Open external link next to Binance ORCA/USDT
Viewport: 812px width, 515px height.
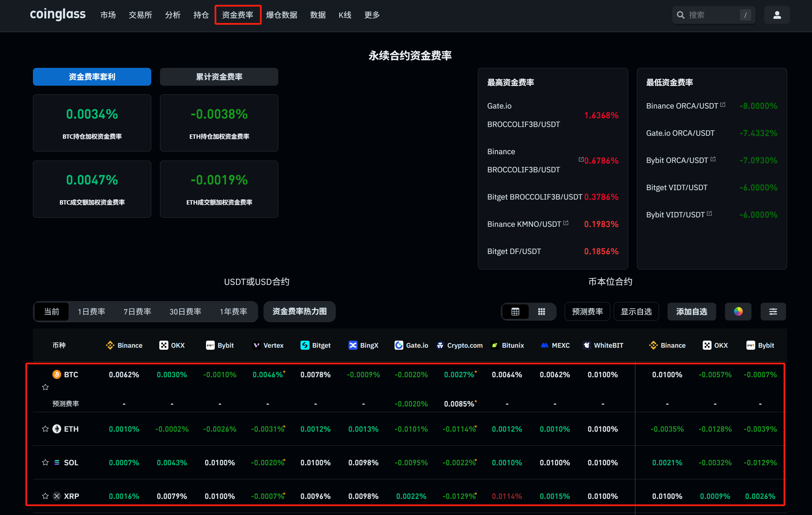click(x=723, y=105)
